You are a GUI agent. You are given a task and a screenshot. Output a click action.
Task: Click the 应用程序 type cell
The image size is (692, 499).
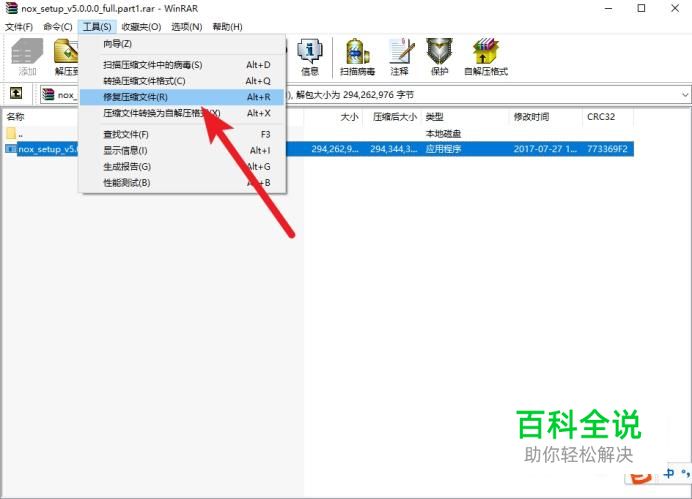coord(443,149)
